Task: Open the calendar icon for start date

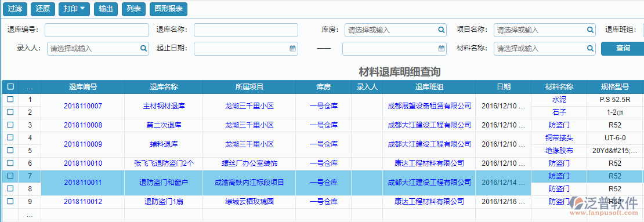Action: 292,49
